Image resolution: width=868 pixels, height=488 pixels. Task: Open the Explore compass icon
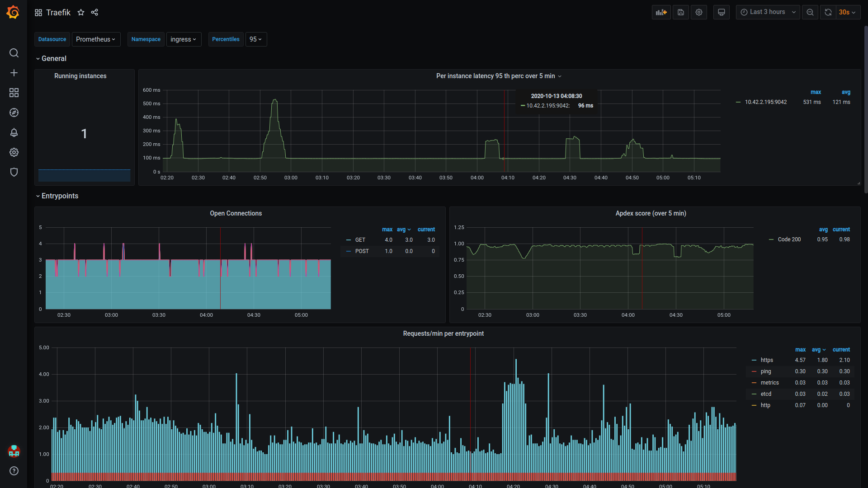tap(14, 113)
